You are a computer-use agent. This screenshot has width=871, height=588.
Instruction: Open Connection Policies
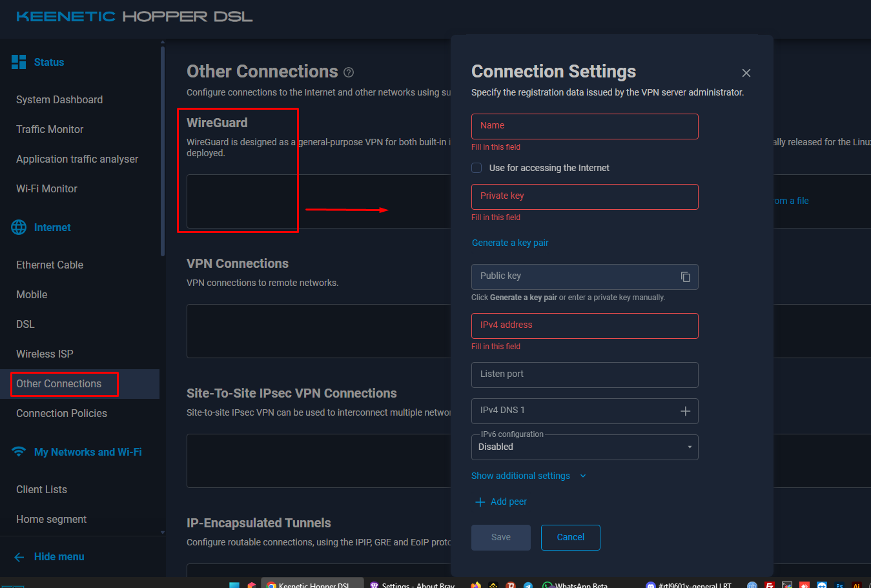pyautogui.click(x=61, y=413)
